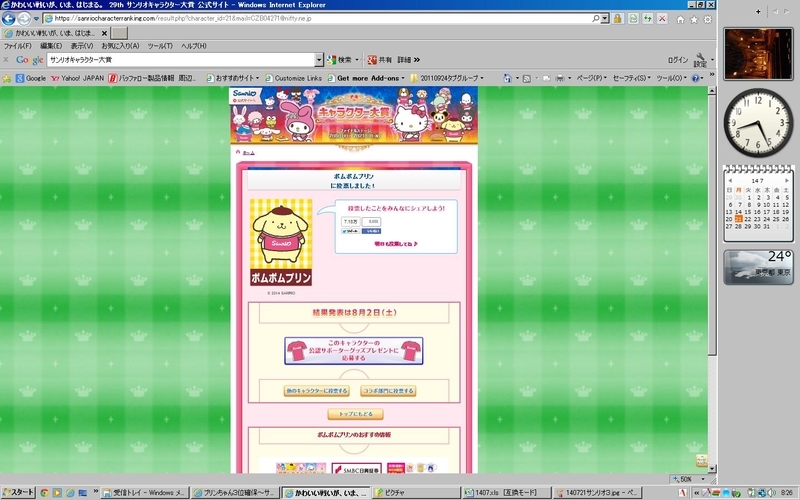Open Google toolbar 設定 wrench icon
Screen dimensions: 800x500
(x=701, y=60)
